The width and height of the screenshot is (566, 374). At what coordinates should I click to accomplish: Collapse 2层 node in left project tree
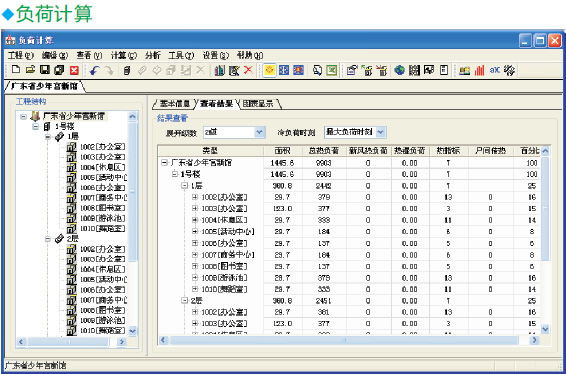[48, 239]
